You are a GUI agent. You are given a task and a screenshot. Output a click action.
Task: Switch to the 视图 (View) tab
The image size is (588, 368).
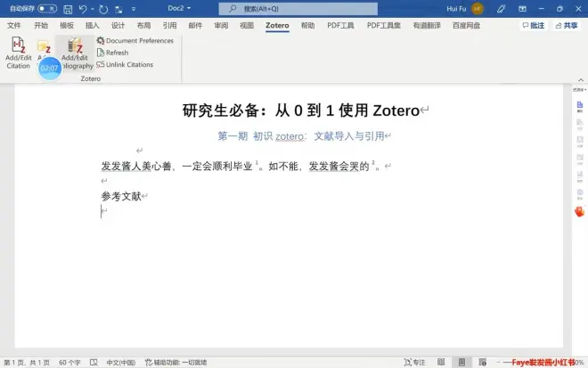coord(247,26)
